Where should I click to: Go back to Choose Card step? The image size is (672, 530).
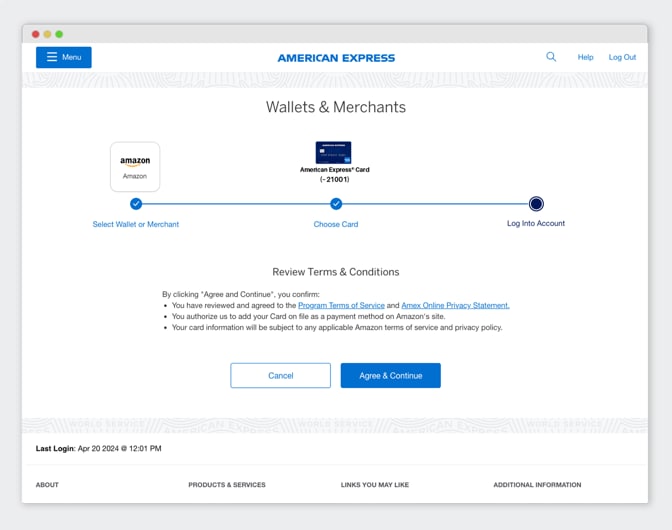click(x=336, y=224)
